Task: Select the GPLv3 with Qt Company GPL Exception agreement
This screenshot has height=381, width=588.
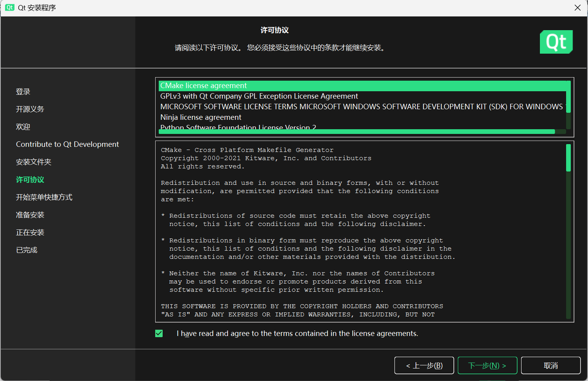Action: point(259,96)
